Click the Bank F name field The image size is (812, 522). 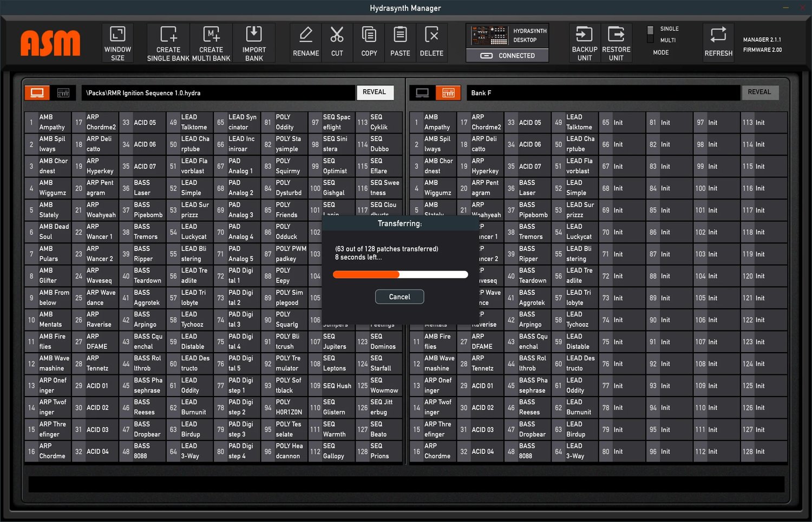point(603,92)
